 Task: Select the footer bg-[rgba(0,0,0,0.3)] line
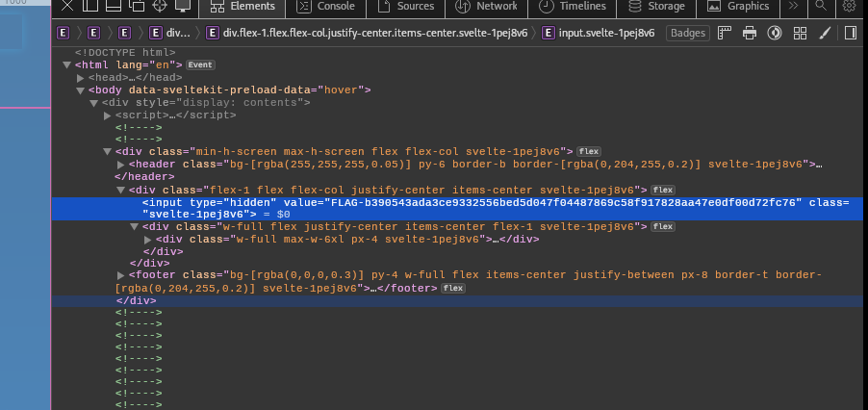point(469,282)
